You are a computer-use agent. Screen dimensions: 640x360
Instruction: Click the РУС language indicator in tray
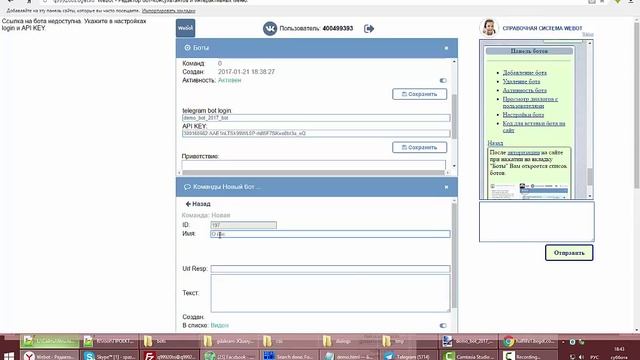click(594, 357)
